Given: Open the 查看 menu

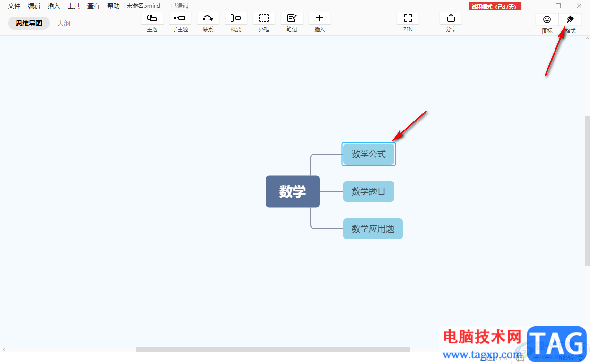Looking at the screenshot, I should [94, 6].
